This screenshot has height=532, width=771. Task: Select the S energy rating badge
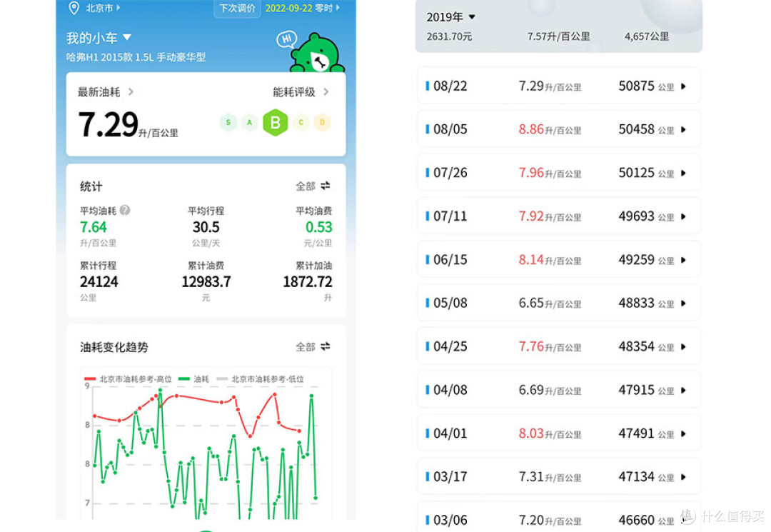(x=228, y=122)
